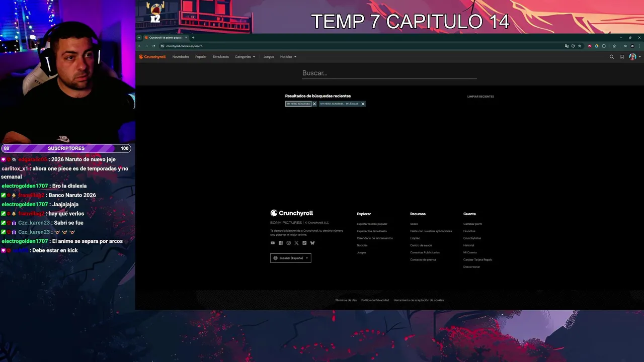This screenshot has height=362, width=644.
Task: Open Política de Privacidad link
Action: pos(375,300)
